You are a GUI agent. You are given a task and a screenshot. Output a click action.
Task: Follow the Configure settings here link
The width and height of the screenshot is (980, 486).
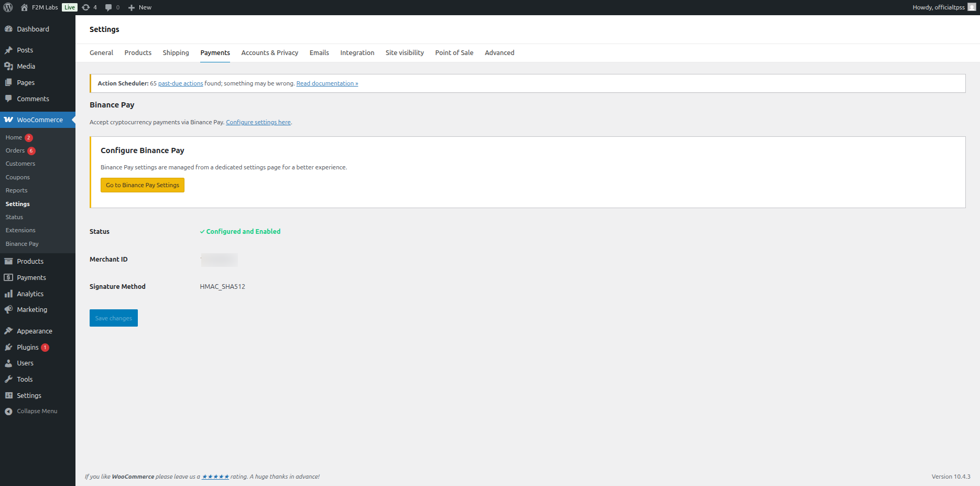(x=258, y=123)
